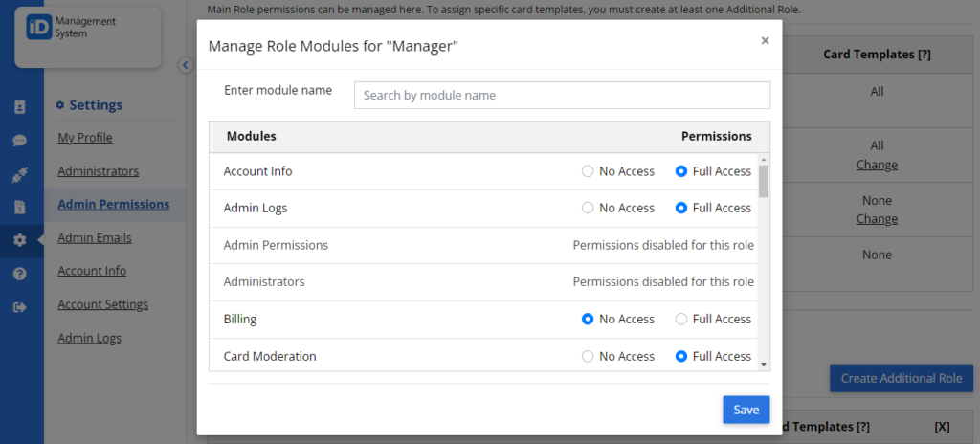Open the ID cards sidebar icon
The image size is (980, 444).
(x=19, y=107)
